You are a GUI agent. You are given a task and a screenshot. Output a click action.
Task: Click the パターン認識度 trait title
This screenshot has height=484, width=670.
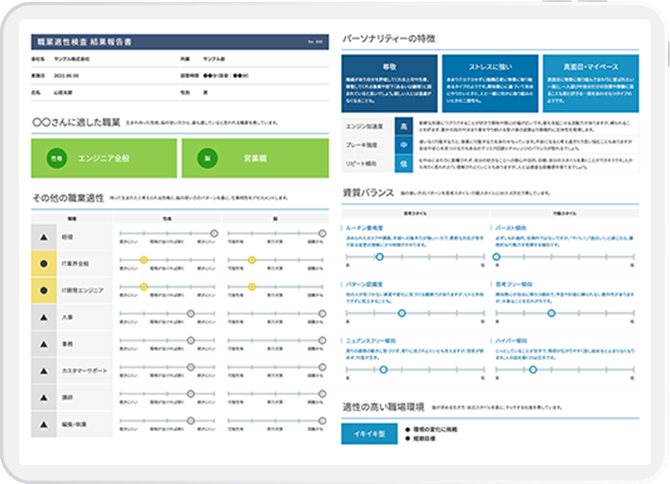click(364, 285)
